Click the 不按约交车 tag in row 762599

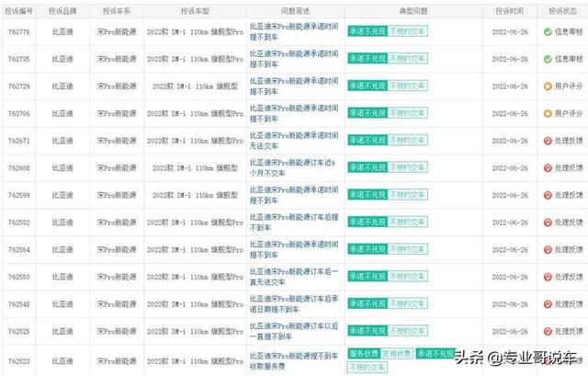click(x=407, y=195)
